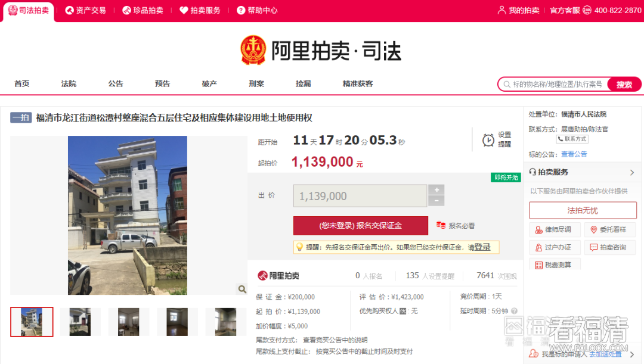This screenshot has height=364, width=644.
Task: Click the 福清市人民法院 court name
Action: [x=584, y=114]
